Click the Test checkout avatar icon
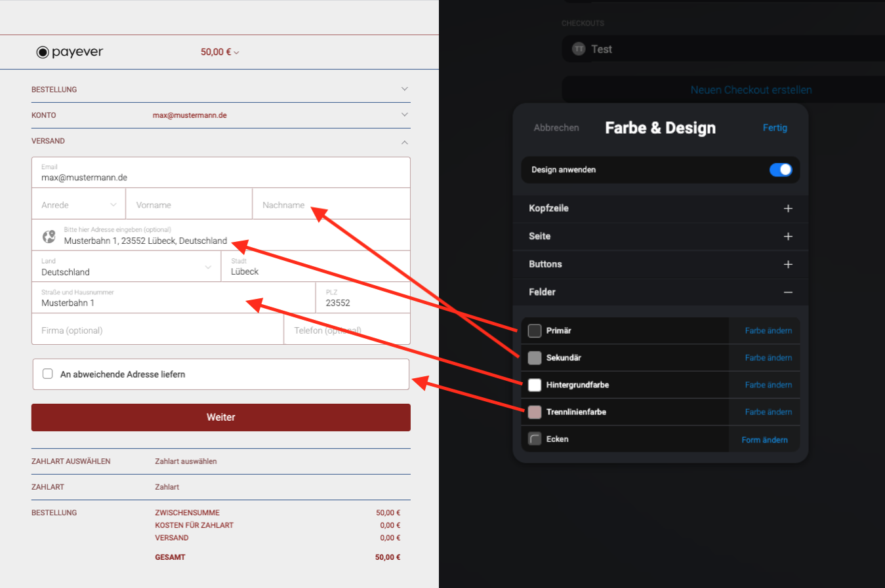This screenshot has width=885, height=588. [579, 49]
